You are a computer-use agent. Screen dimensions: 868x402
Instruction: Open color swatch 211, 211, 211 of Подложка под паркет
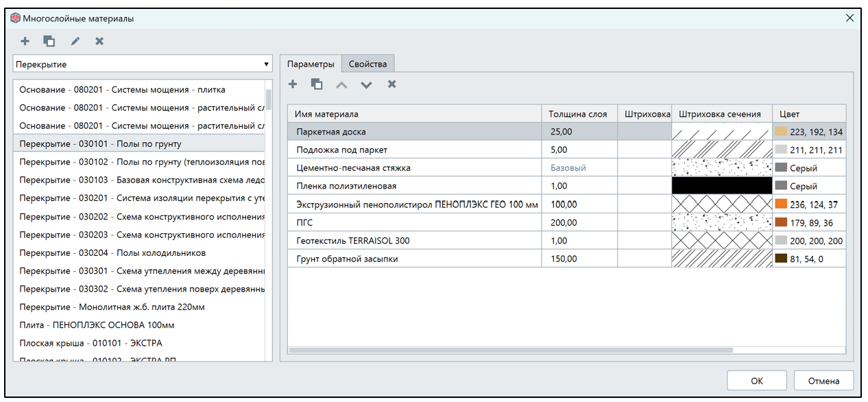pyautogui.click(x=781, y=150)
